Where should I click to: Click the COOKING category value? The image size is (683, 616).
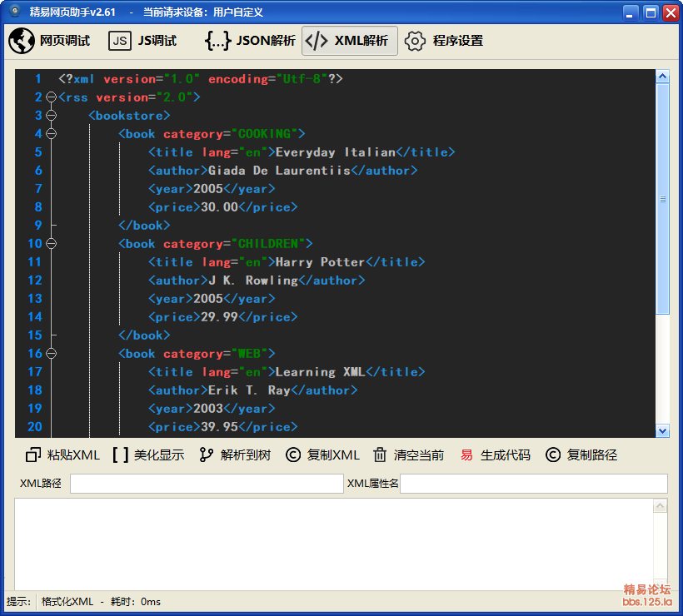(264, 134)
